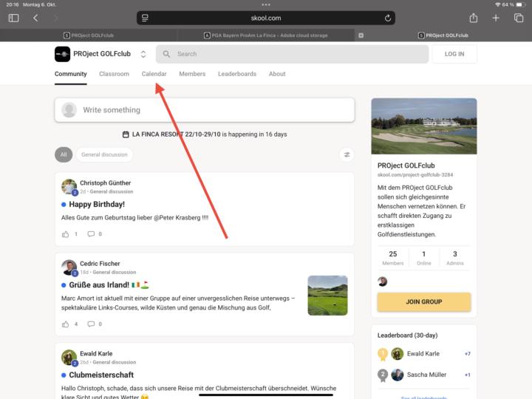Open comments on the Grüße aus Irland! post

click(91, 324)
